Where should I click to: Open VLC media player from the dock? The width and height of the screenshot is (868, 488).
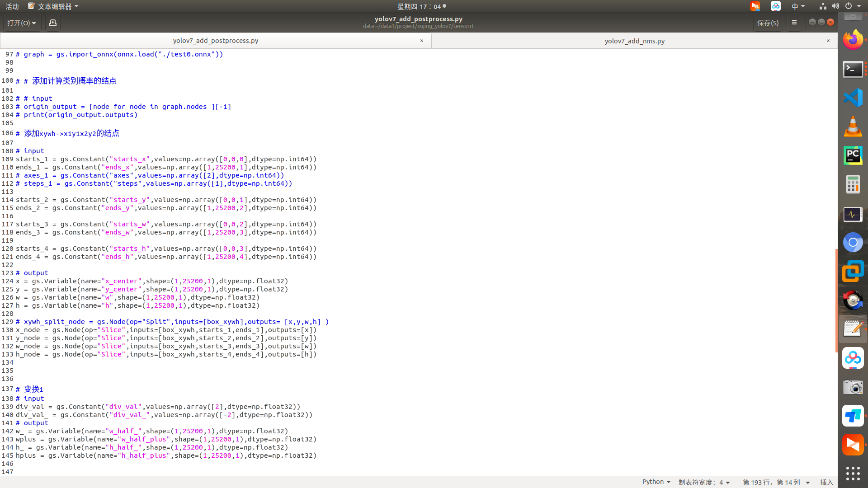[853, 127]
